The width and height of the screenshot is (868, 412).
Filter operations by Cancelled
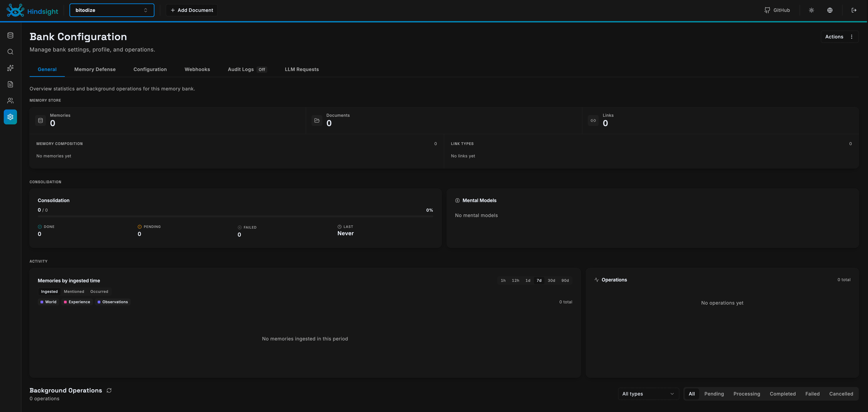tap(841, 394)
